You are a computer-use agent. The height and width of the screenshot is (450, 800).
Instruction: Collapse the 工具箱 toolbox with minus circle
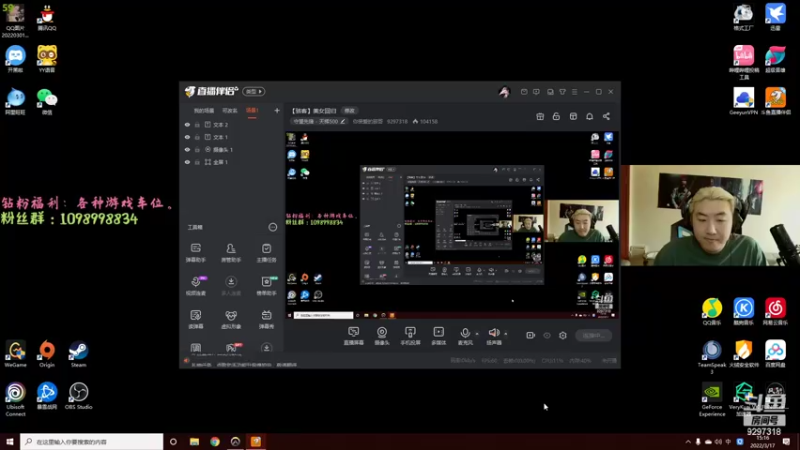click(273, 227)
